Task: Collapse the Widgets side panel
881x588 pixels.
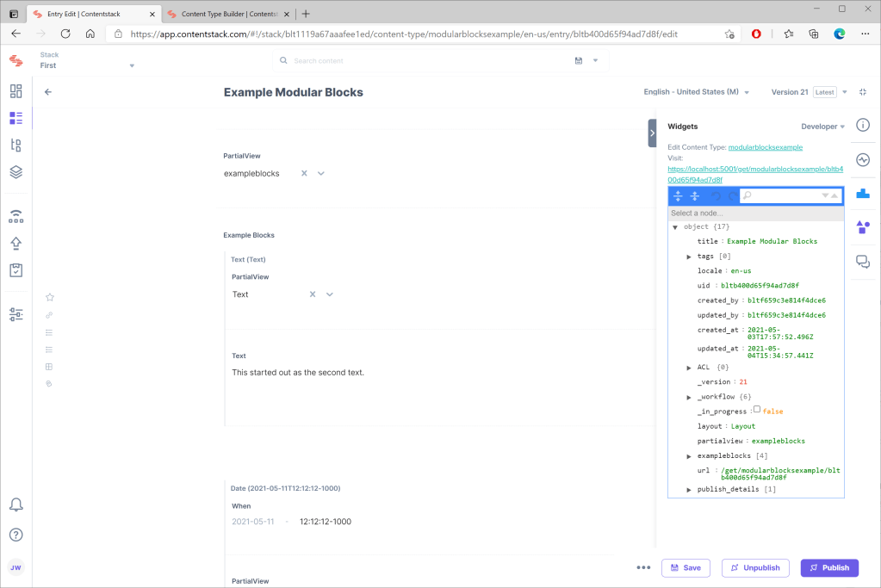Action: click(x=652, y=133)
